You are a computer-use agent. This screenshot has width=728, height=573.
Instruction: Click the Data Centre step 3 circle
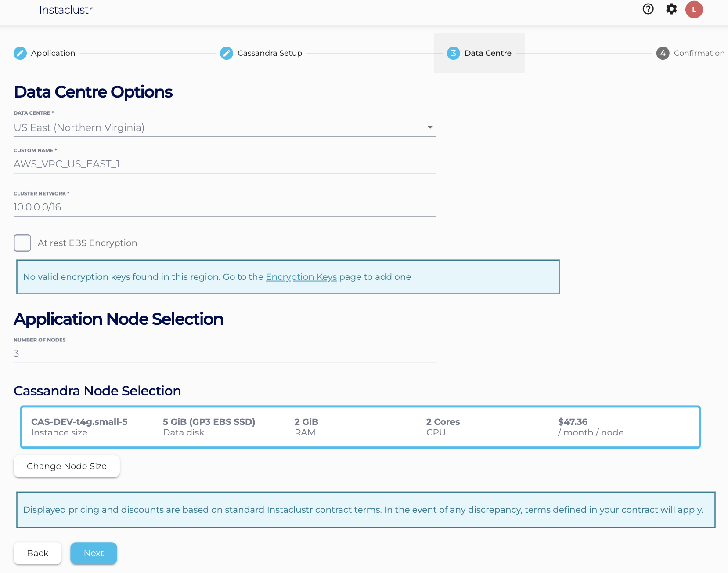coord(453,53)
